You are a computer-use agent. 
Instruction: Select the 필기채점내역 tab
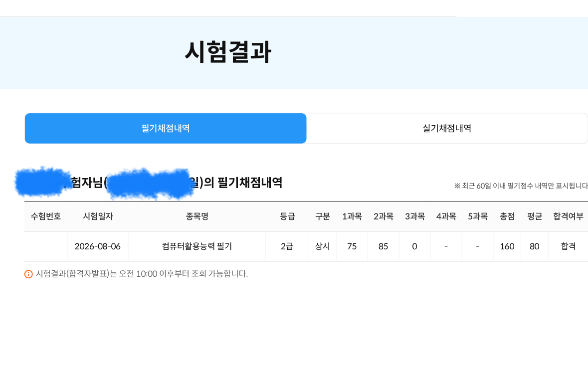point(166,128)
